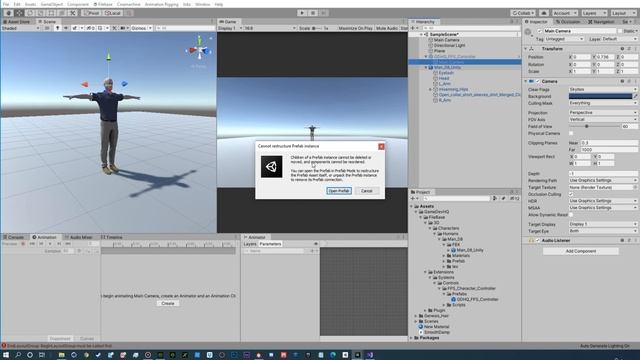This screenshot has width=640, height=360.
Task: Open the Collab dropdown
Action: (x=523, y=13)
